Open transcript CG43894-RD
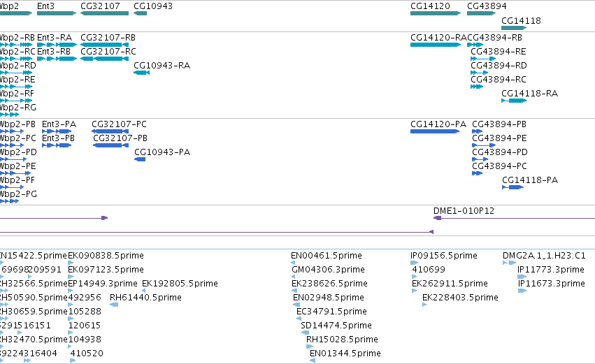The image size is (595, 364). [x=479, y=73]
